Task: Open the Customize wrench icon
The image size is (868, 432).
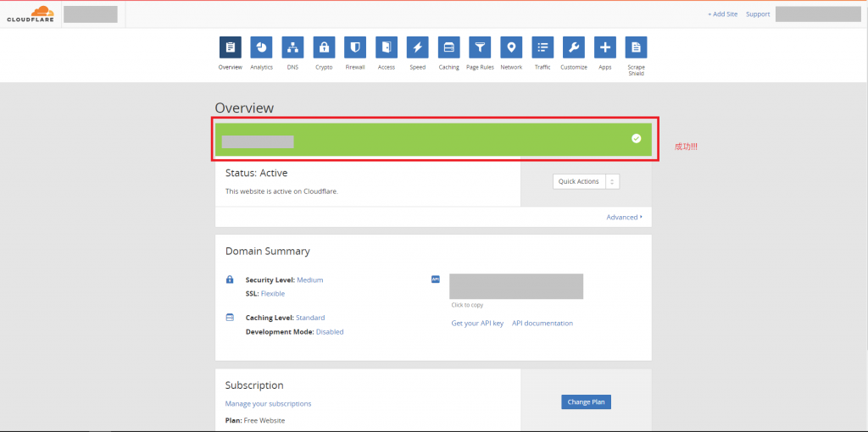Action: point(574,47)
